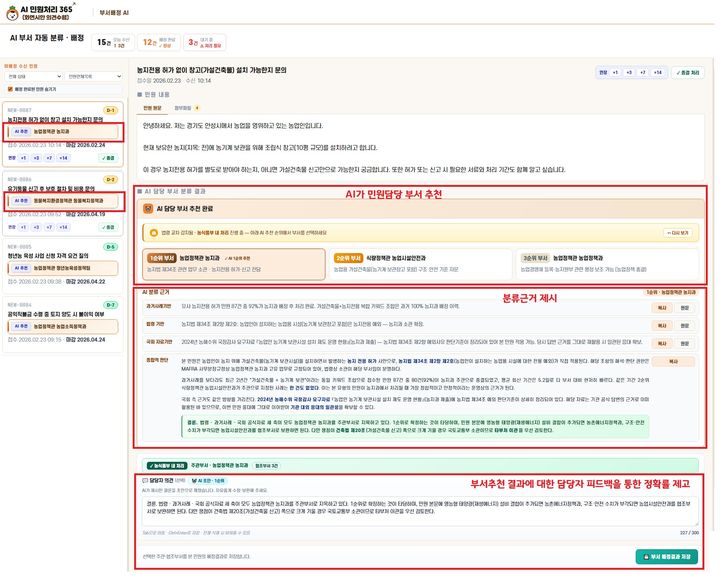This screenshot has height=585, width=720.
Task: Click +3 extension in the detail header
Action: pyautogui.click(x=629, y=73)
